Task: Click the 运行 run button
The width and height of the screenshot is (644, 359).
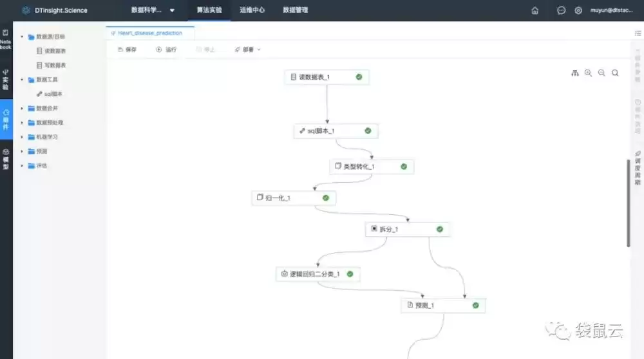Action: [x=166, y=50]
